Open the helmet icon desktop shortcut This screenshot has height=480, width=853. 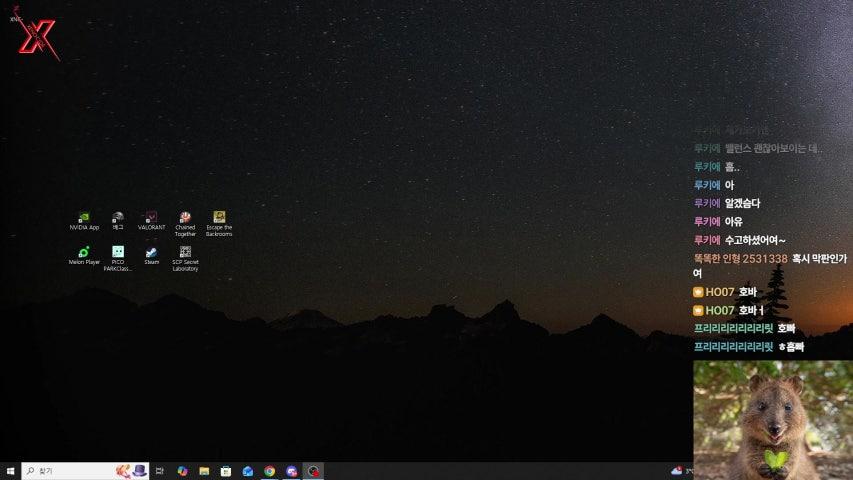118,217
